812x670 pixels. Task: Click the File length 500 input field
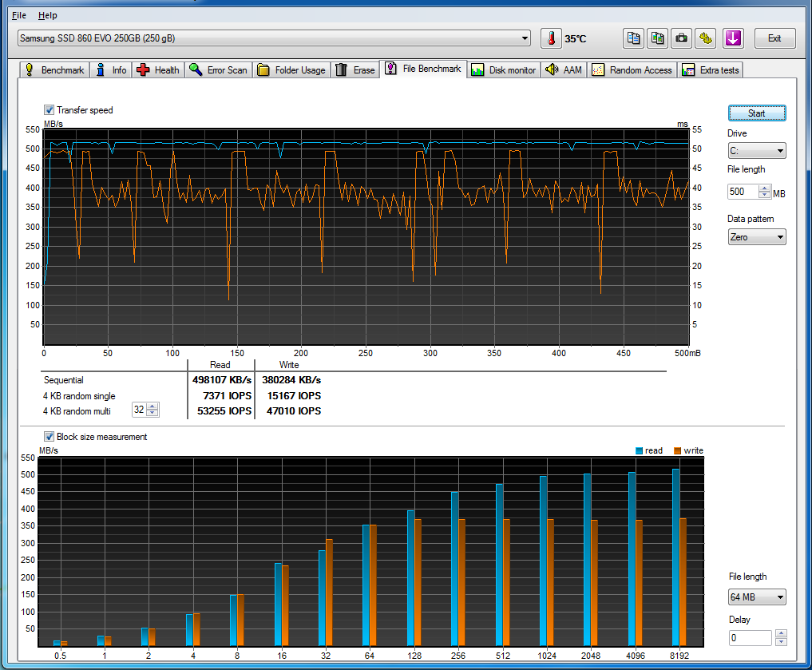pos(743,192)
